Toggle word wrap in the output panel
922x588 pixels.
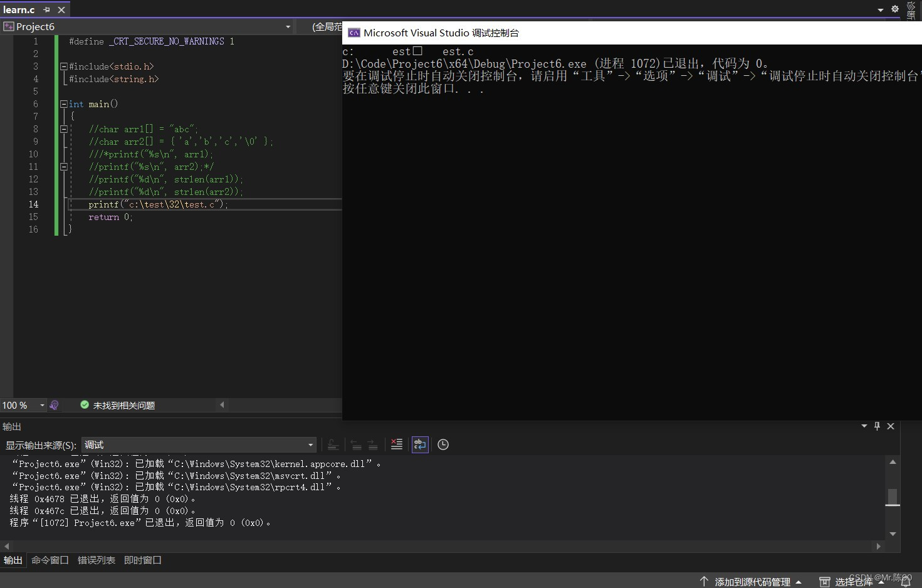(420, 444)
